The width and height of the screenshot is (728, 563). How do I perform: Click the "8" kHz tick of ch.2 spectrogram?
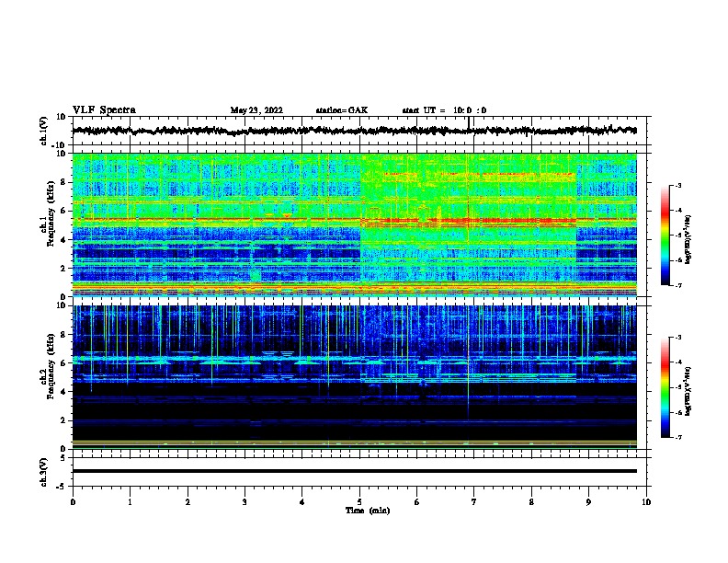(63, 335)
